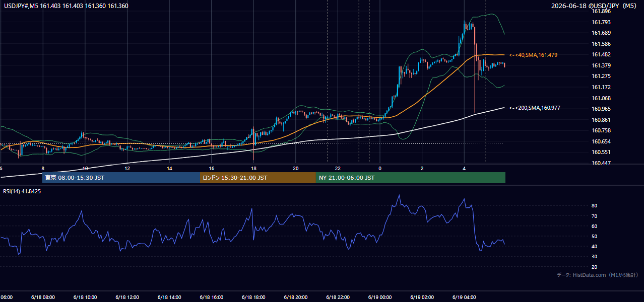Click price axis value 160.654
The height and width of the screenshot is (302, 644).
(x=601, y=141)
